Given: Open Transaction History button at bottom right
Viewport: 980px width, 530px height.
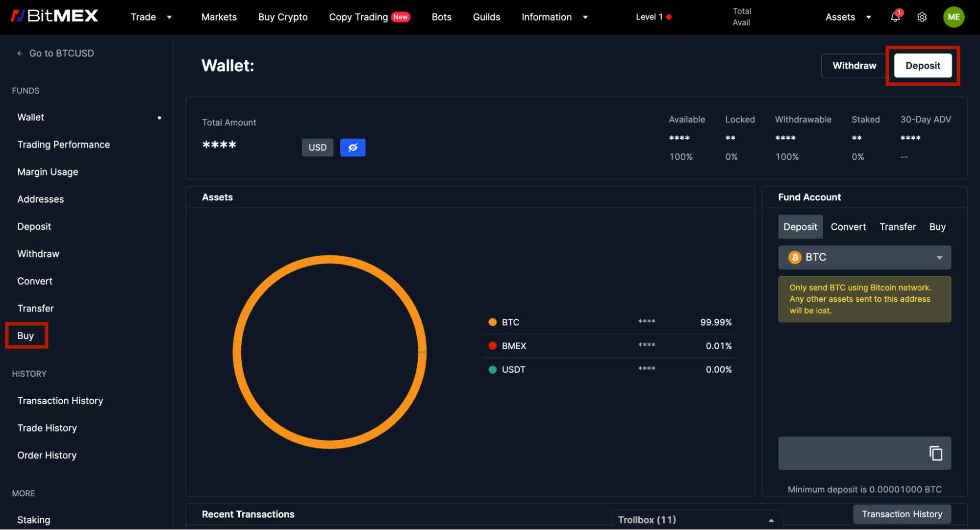Looking at the screenshot, I should [902, 514].
